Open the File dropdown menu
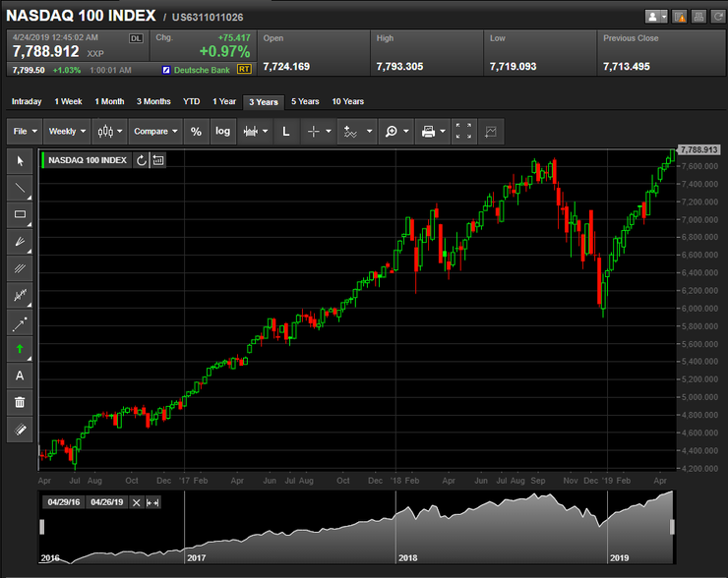The height and width of the screenshot is (578, 728). tap(25, 132)
